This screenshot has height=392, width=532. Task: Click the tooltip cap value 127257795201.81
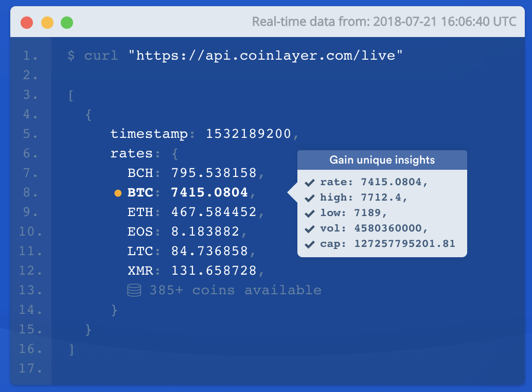coord(405,244)
